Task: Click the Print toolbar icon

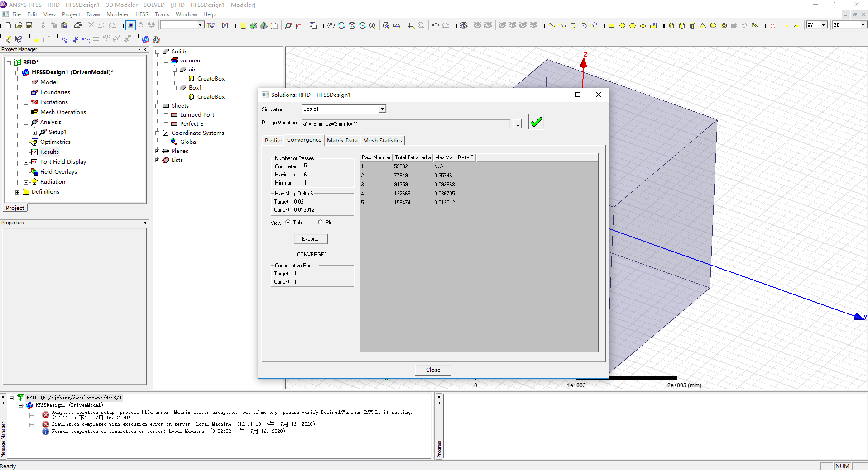Action: (78, 25)
